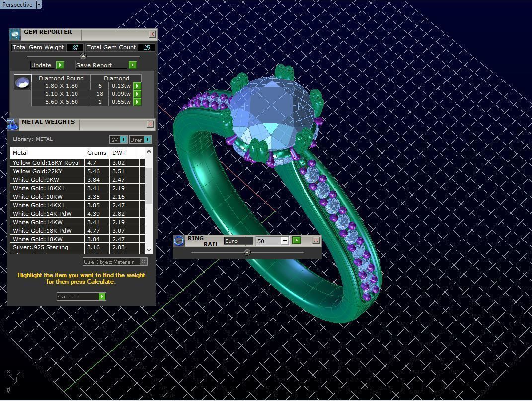Select the 1.80 X 1.80 gem size cell
This screenshot has height=401, width=532.
point(62,86)
